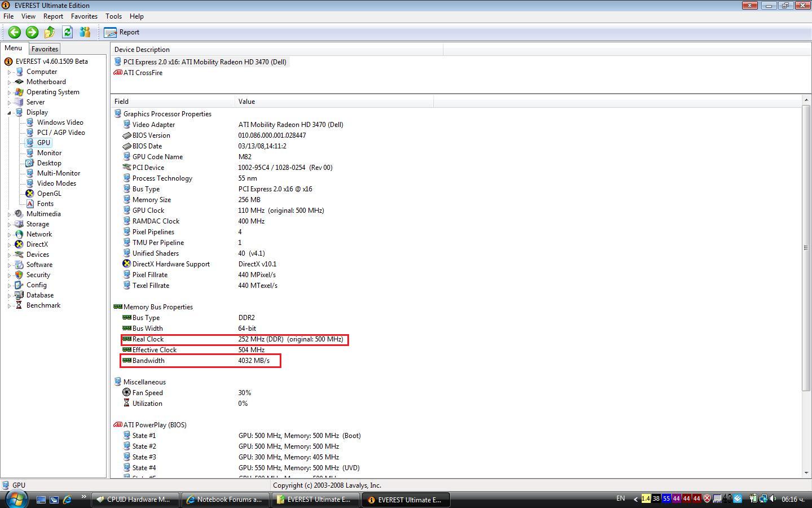
Task: Select the PCI / AGP Video icon
Action: point(30,133)
